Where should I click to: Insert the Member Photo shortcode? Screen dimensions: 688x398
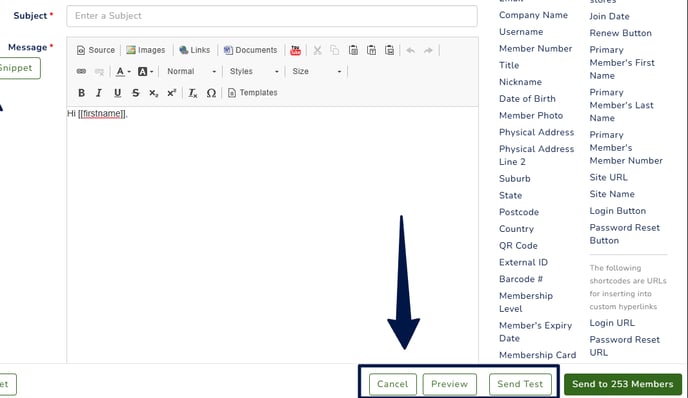[531, 115]
